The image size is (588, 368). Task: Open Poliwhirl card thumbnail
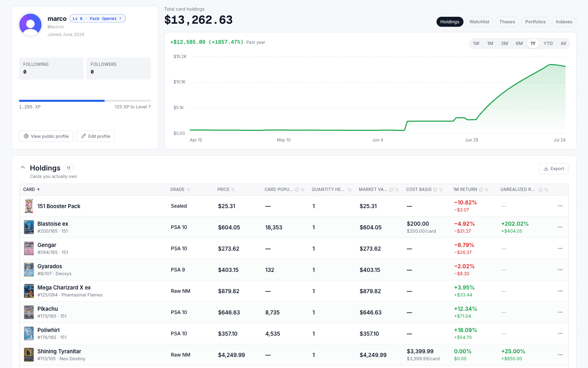[29, 334]
